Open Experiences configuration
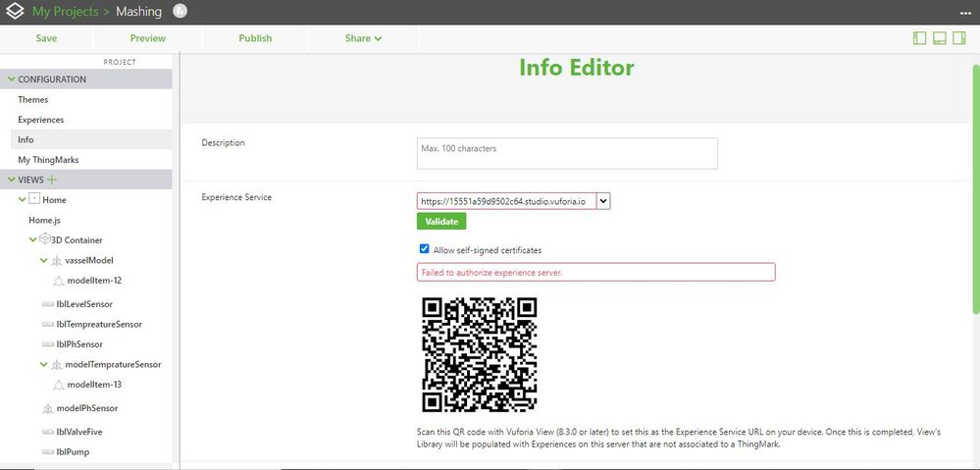Screen dimensions: 980x470 point(40,120)
